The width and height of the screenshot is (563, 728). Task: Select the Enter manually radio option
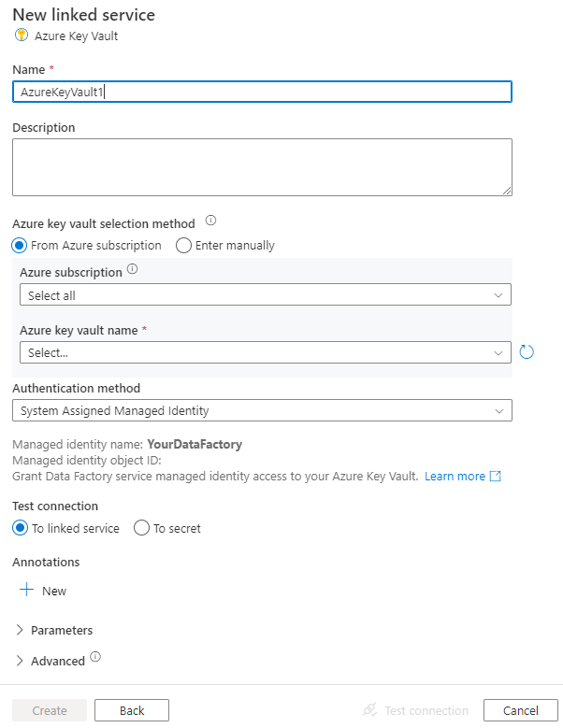[184, 246]
